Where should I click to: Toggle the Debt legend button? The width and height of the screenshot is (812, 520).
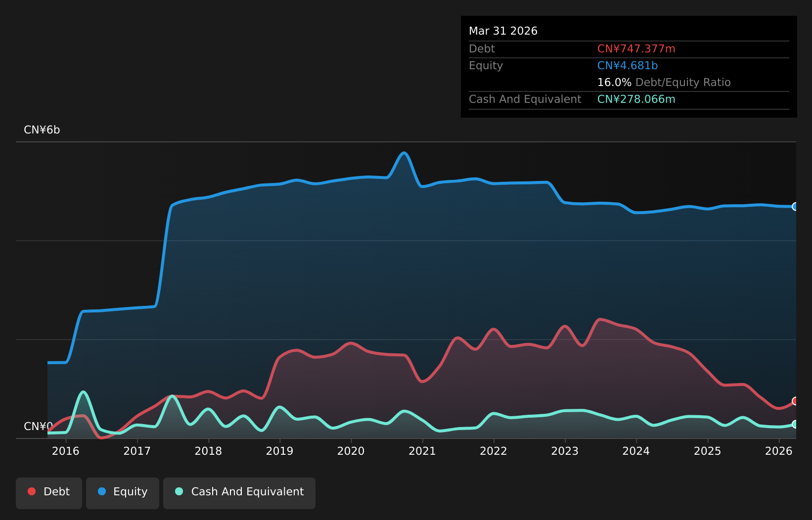(49, 493)
